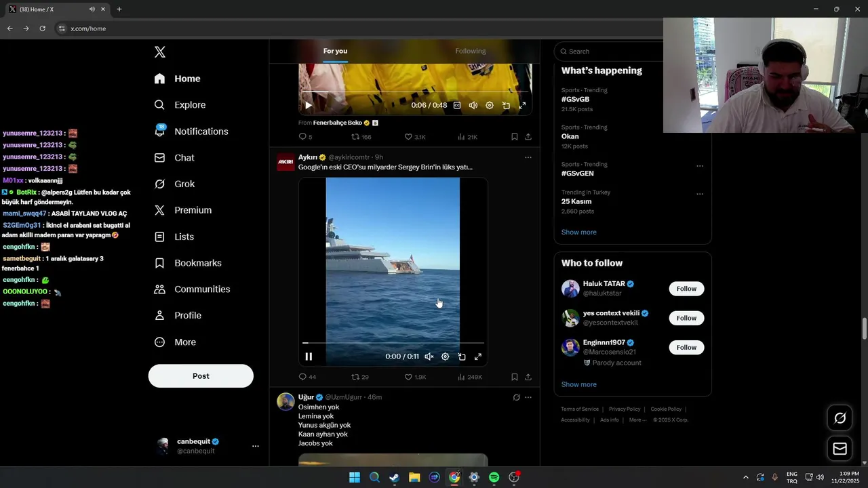Open settings gear on the Fenerbahçe video
The width and height of the screenshot is (868, 488).
point(490,106)
